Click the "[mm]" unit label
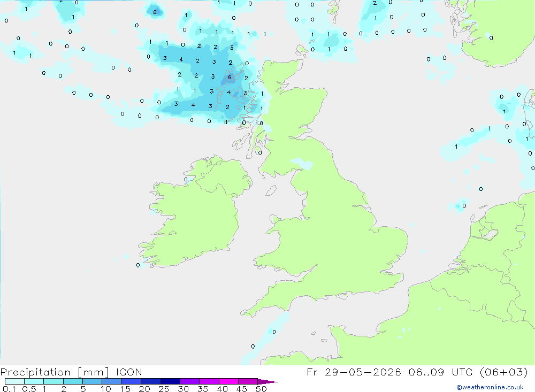Screen dimensions: 535x392 click(x=94, y=372)
